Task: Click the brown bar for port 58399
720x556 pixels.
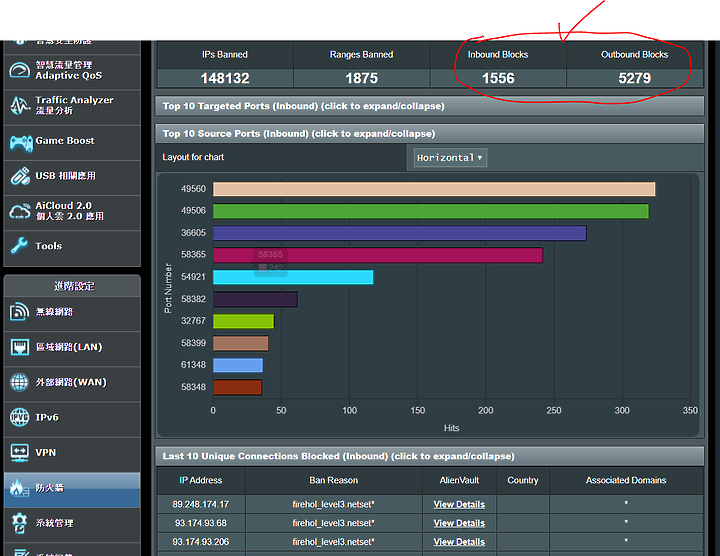Action: [x=241, y=343]
